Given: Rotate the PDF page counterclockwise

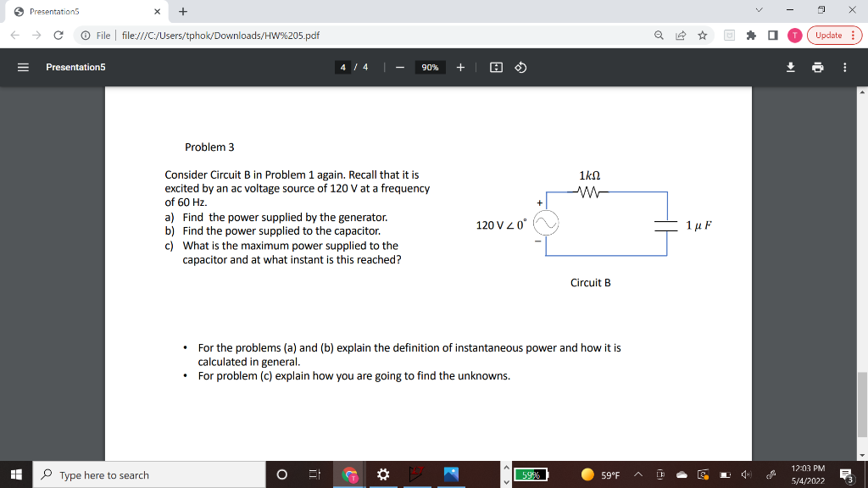Looking at the screenshot, I should click(520, 66).
